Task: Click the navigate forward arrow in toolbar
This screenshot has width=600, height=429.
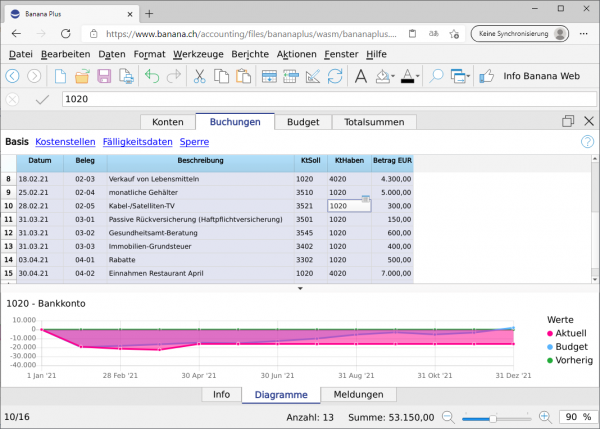Action: pos(34,76)
